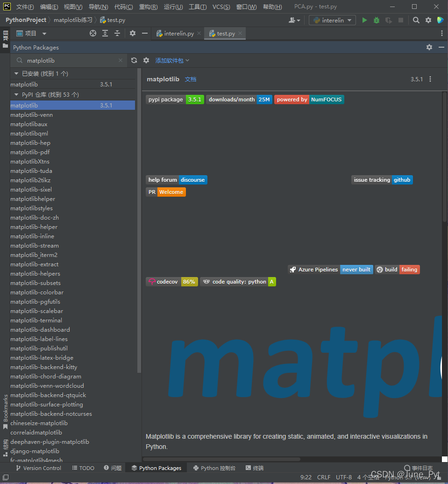Open TODO tool window
Screen dimensions: 448x484
point(83,468)
